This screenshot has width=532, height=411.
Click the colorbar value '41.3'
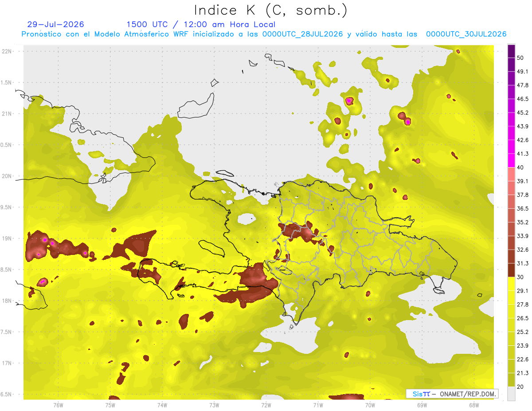(522, 154)
